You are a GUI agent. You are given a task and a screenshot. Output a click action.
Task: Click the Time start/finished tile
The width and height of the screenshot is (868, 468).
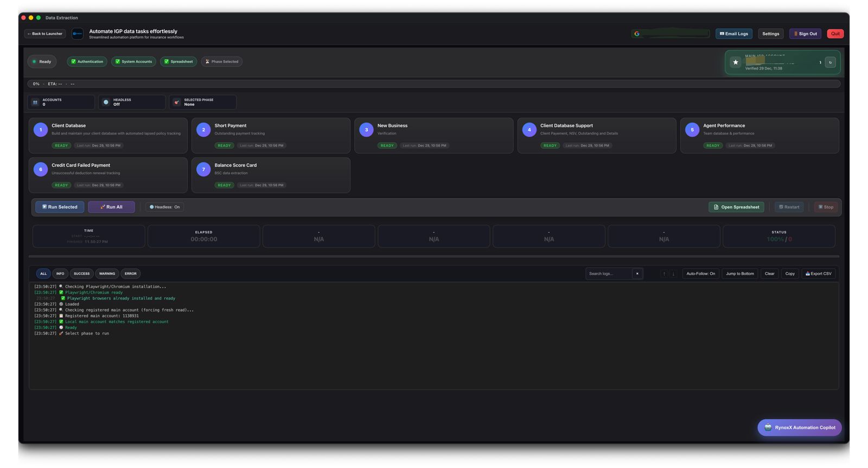(89, 236)
